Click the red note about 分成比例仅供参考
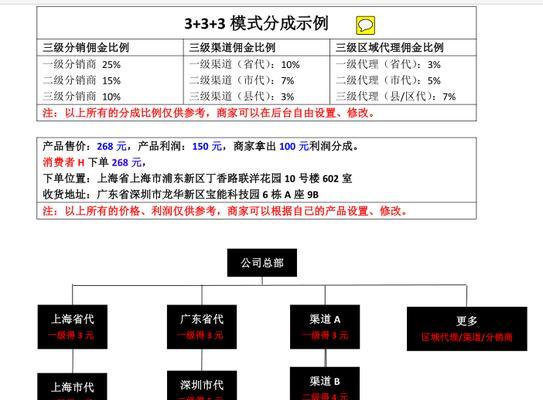Screen dimensions: 543x400 (x=208, y=113)
